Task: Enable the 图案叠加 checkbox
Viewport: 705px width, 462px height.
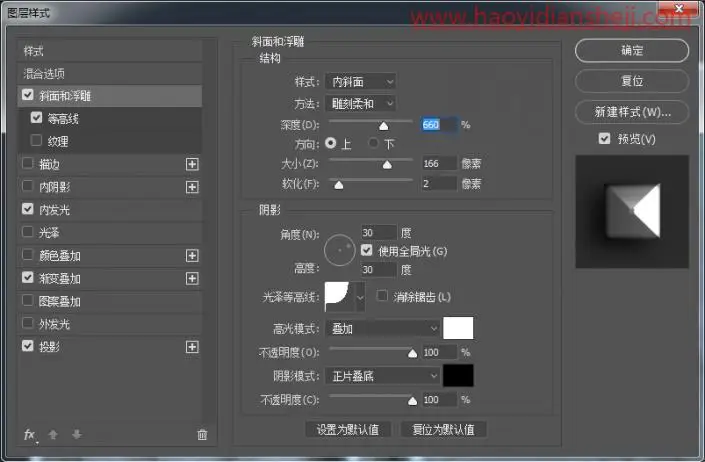Action: click(x=27, y=300)
